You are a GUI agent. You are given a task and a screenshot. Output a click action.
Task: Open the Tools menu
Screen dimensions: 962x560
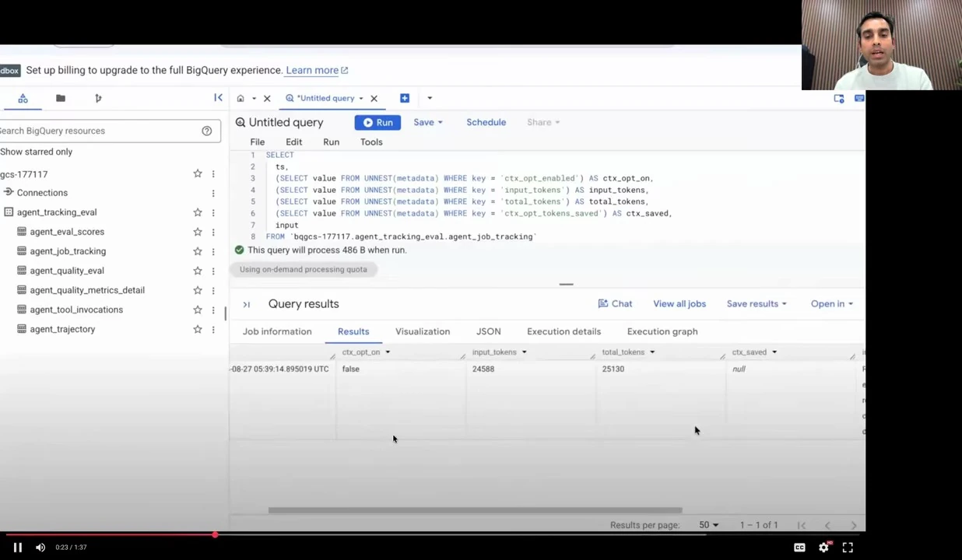pos(371,142)
